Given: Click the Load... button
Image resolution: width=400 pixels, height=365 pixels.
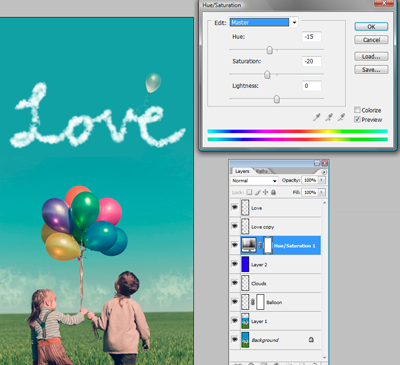Looking at the screenshot, I should 371,56.
